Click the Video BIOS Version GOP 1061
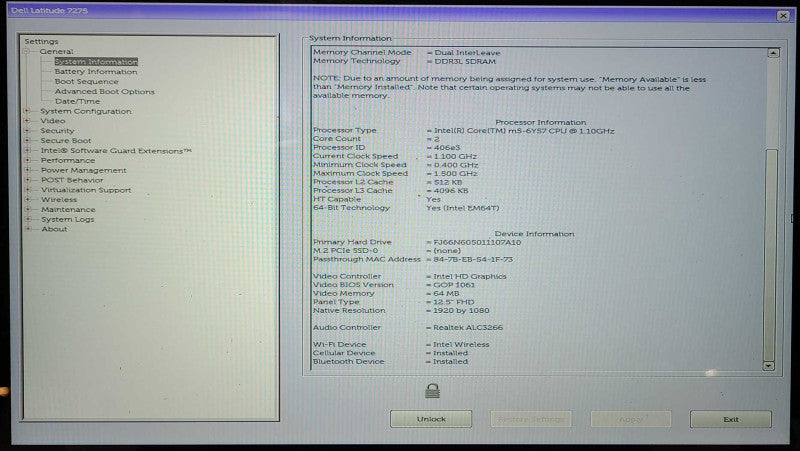The width and height of the screenshot is (800, 451). (x=454, y=285)
